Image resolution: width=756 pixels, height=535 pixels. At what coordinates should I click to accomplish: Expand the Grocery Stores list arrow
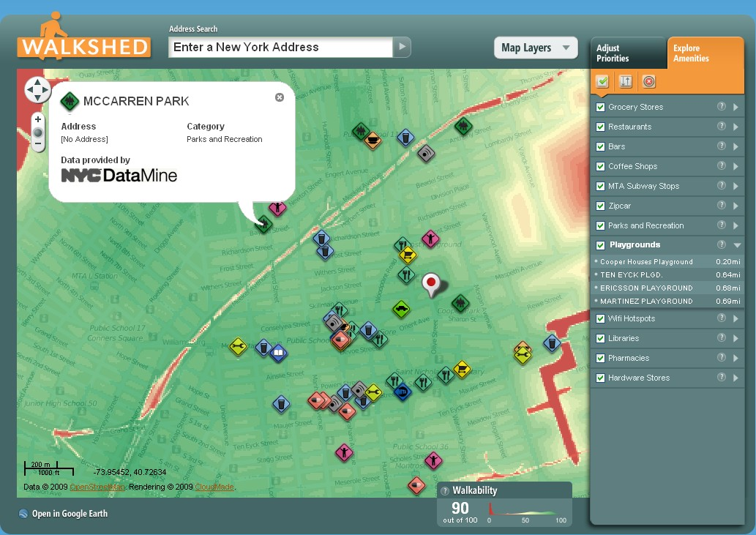(x=736, y=107)
